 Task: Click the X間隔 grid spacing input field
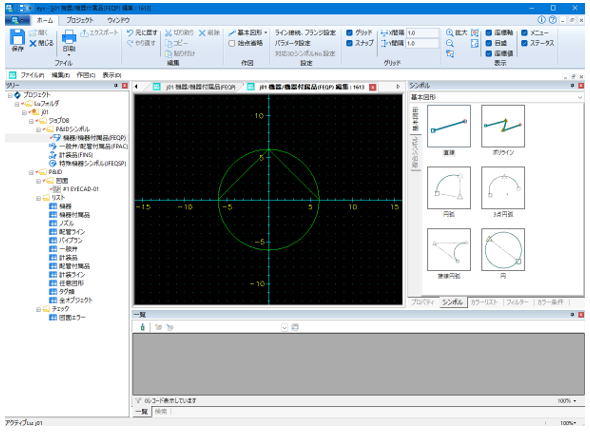tap(423, 33)
